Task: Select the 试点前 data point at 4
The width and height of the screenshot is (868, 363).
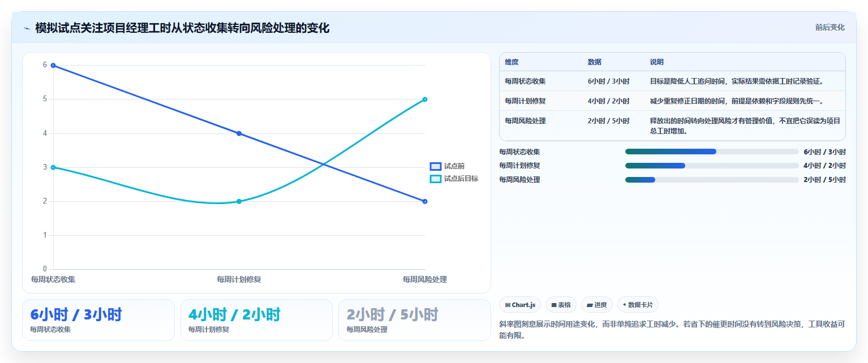Action: (x=239, y=133)
